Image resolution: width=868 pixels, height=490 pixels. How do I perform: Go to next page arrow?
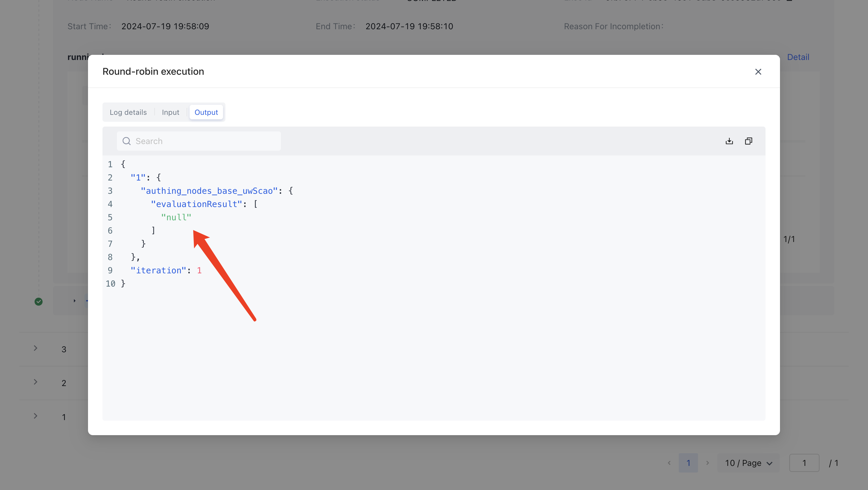pyautogui.click(x=707, y=463)
